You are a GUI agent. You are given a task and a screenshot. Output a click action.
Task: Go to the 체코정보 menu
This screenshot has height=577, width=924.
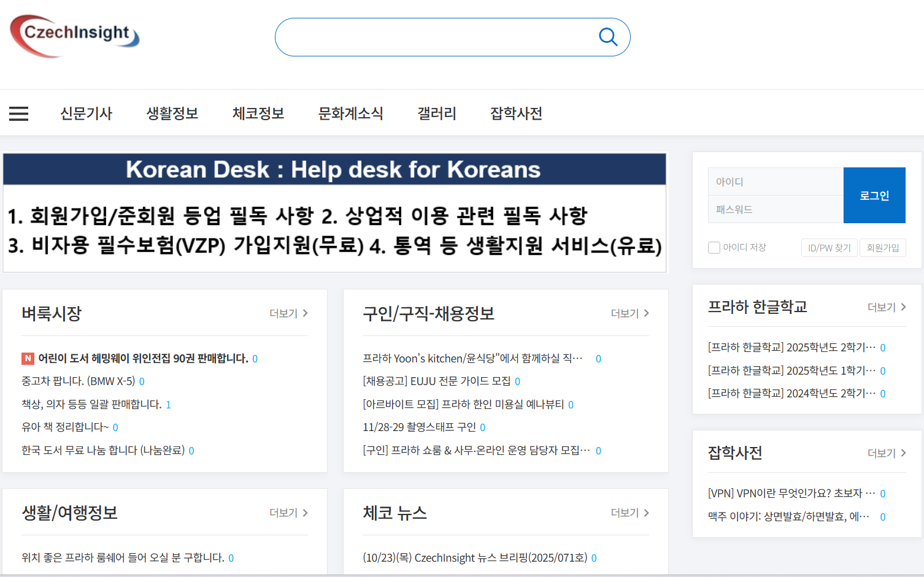coord(258,113)
